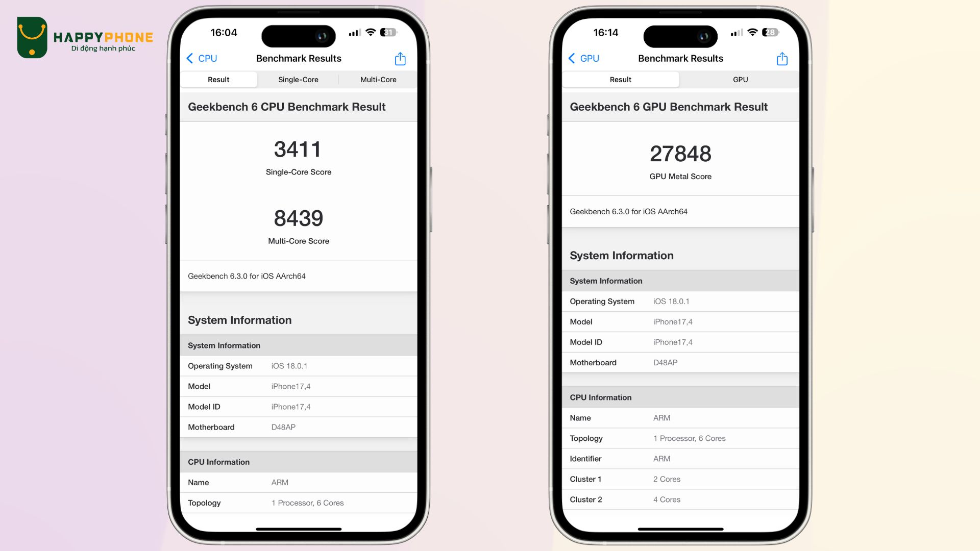Select the GPU tab on right screen
980x551 pixels.
[740, 80]
